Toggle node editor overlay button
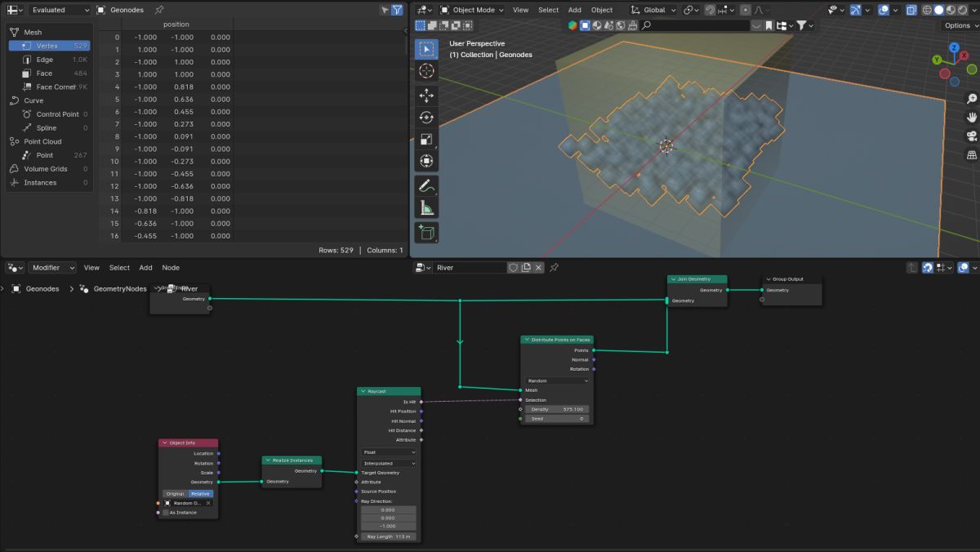The image size is (980, 552). pyautogui.click(x=964, y=267)
